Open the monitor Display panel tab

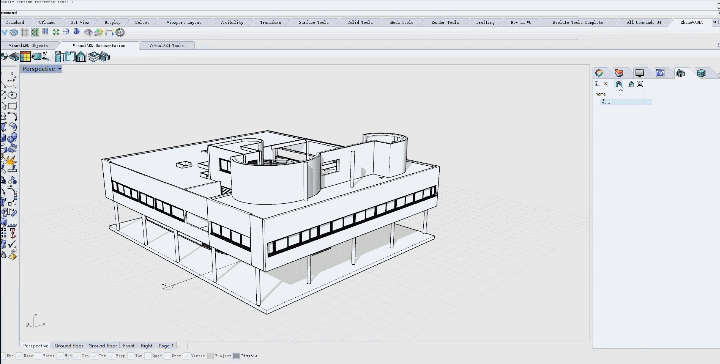[x=639, y=73]
